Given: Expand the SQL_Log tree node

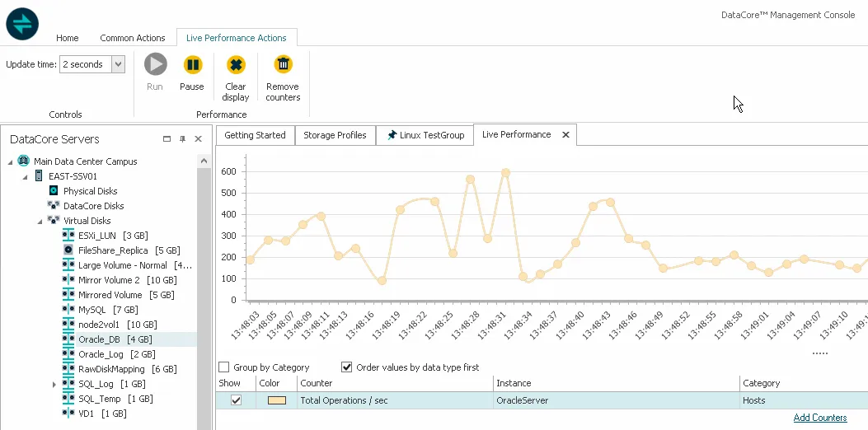Looking at the screenshot, I should pos(54,384).
